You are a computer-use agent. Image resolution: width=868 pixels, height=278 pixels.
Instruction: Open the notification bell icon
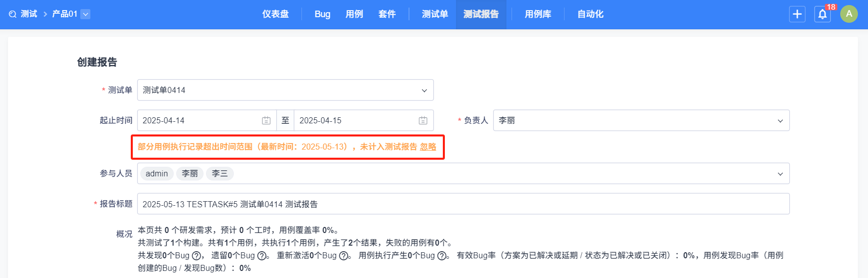point(823,14)
